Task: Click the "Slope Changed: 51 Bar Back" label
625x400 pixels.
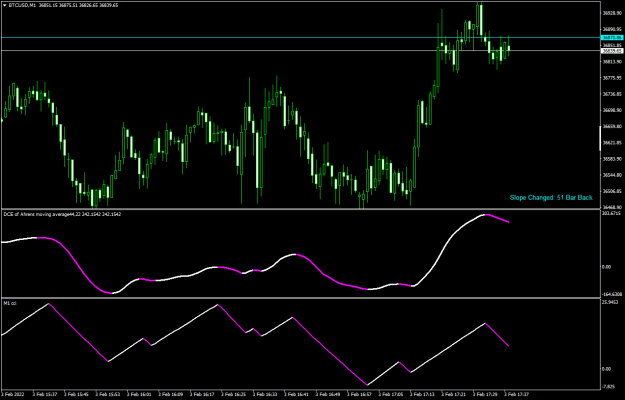Action: pyautogui.click(x=551, y=198)
